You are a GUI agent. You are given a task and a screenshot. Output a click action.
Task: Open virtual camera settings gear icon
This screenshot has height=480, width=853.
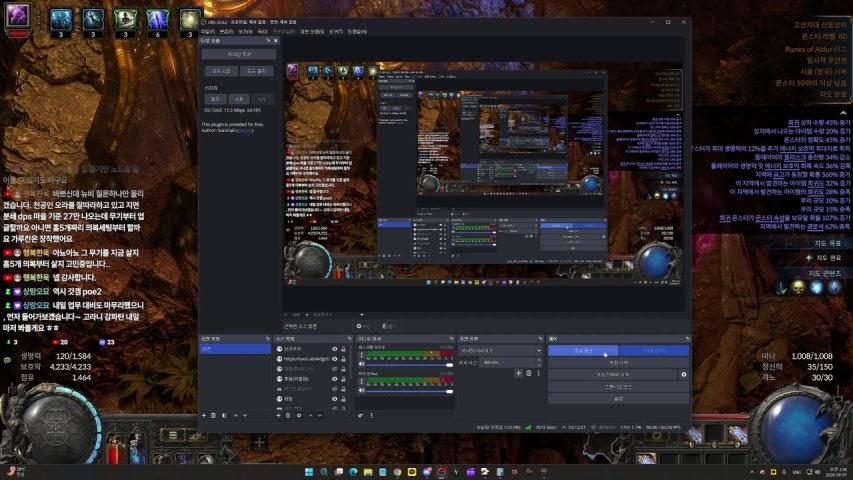[x=684, y=374]
